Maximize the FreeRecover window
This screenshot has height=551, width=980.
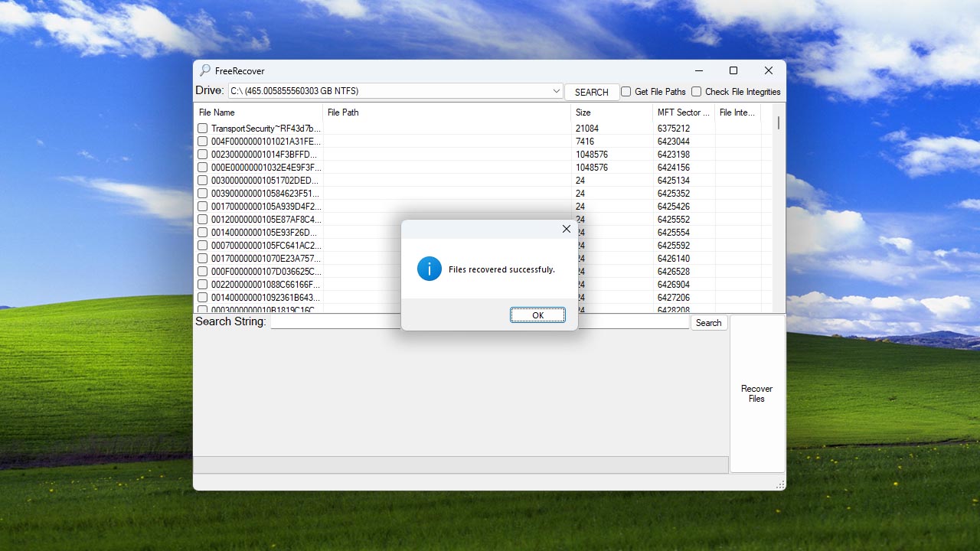(733, 70)
